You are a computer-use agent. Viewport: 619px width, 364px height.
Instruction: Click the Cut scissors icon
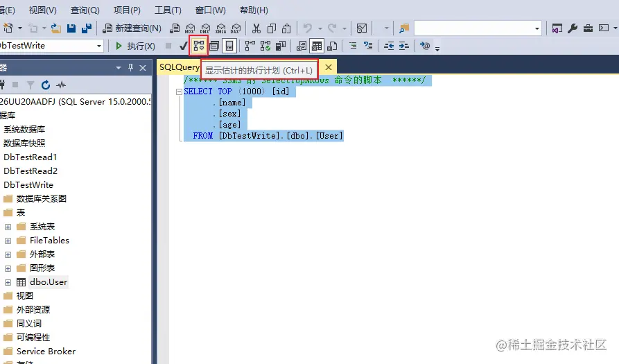click(x=256, y=28)
